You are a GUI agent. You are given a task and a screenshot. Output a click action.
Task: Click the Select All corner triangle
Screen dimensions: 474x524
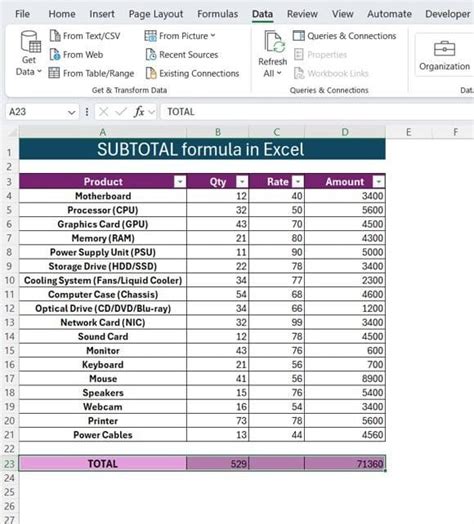tap(13, 133)
